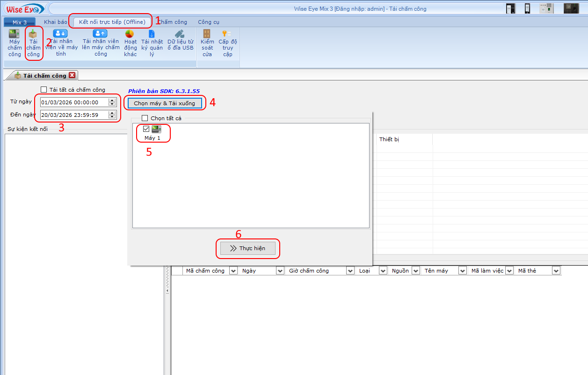Uncheck the Máy 1 device checkbox
The width and height of the screenshot is (588, 375).
146,129
